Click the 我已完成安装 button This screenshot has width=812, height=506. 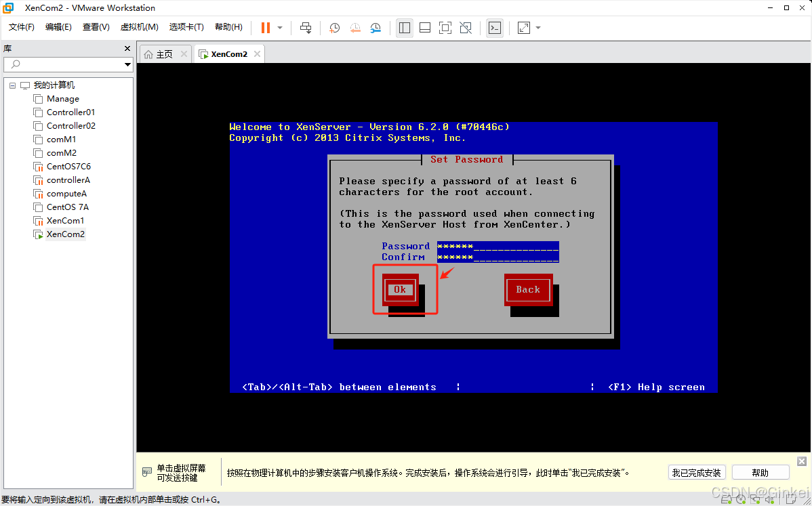[697, 472]
